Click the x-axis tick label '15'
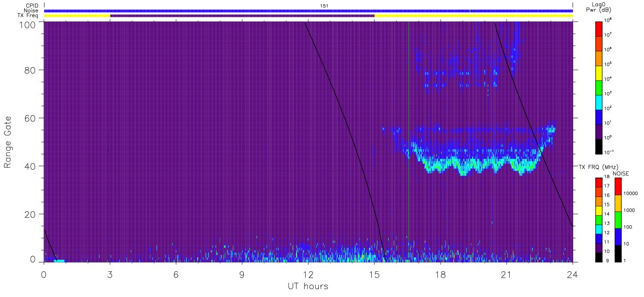This screenshot has height=297, width=644. click(374, 274)
